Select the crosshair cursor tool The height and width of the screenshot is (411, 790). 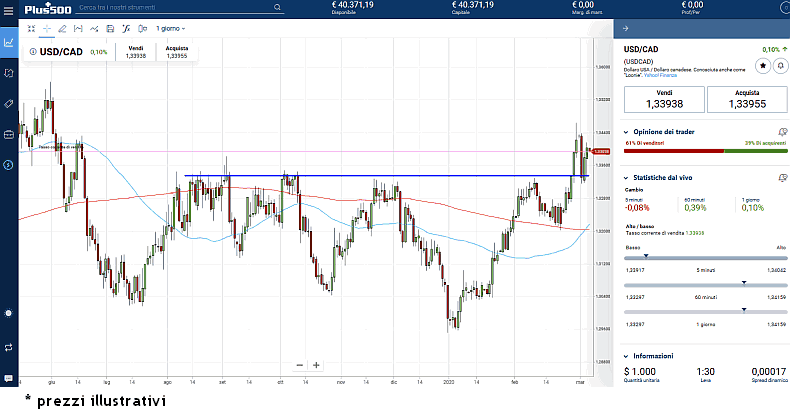[46, 28]
